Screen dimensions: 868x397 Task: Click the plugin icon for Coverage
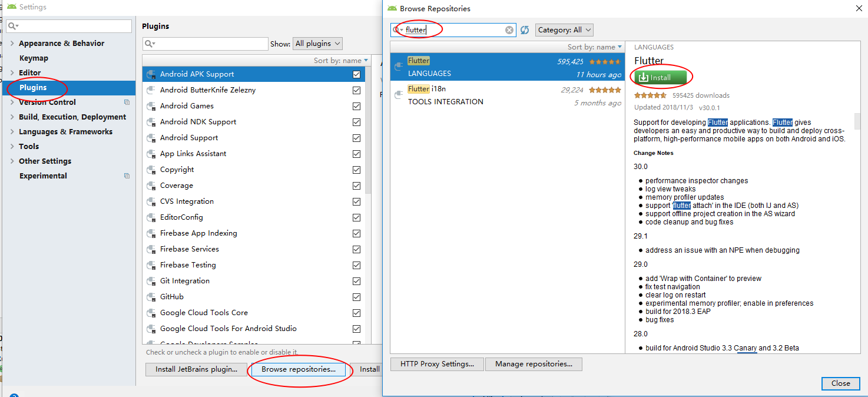[151, 186]
